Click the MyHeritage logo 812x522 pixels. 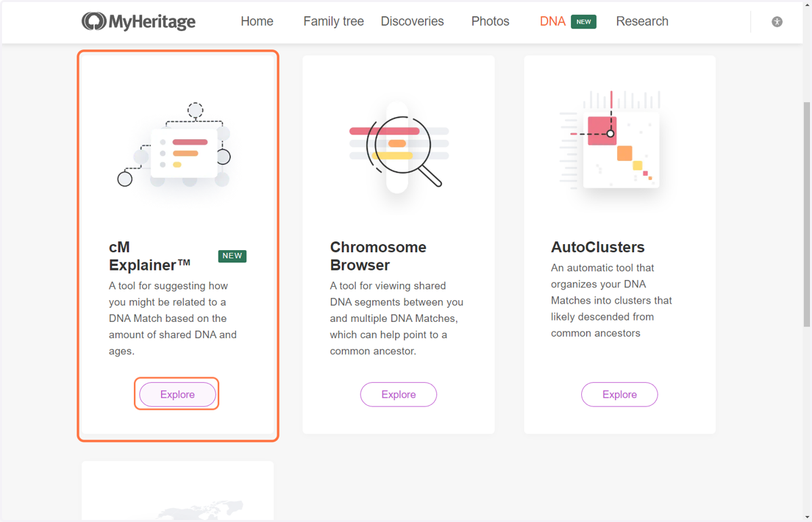point(139,22)
